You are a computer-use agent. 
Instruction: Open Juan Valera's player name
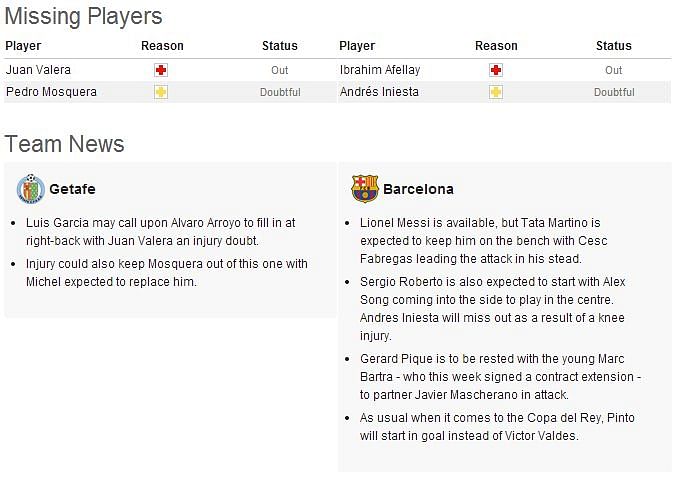pos(38,70)
